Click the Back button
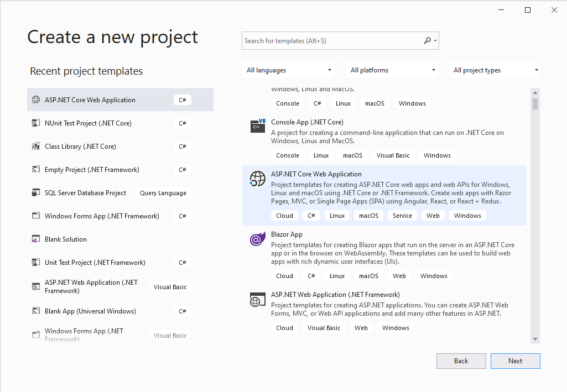The width and height of the screenshot is (567, 392). [x=461, y=360]
